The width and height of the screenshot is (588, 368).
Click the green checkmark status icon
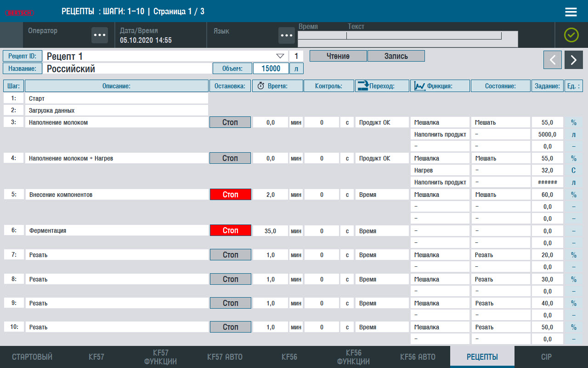pyautogui.click(x=571, y=35)
